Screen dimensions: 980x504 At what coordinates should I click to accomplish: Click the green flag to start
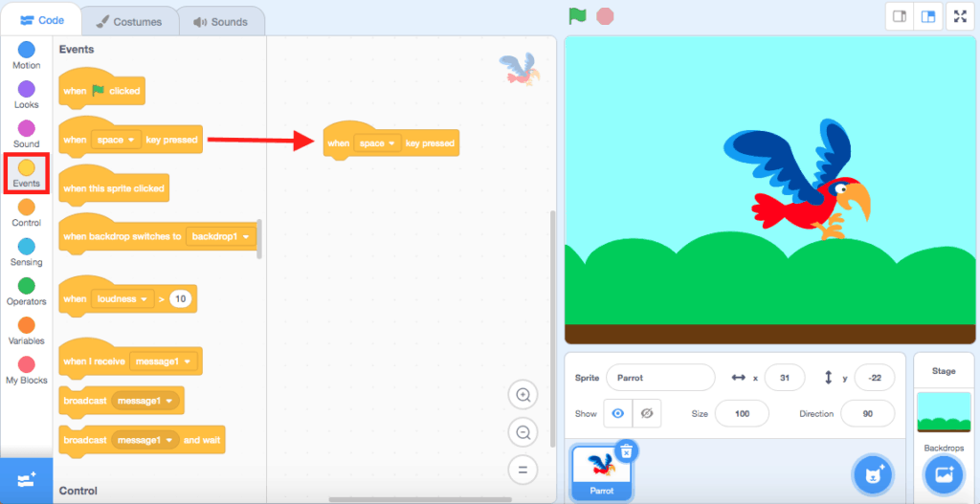(x=577, y=16)
